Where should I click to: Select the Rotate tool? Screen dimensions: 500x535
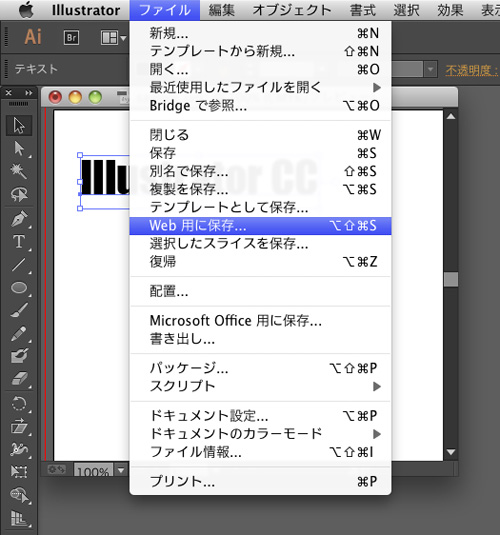[19, 404]
